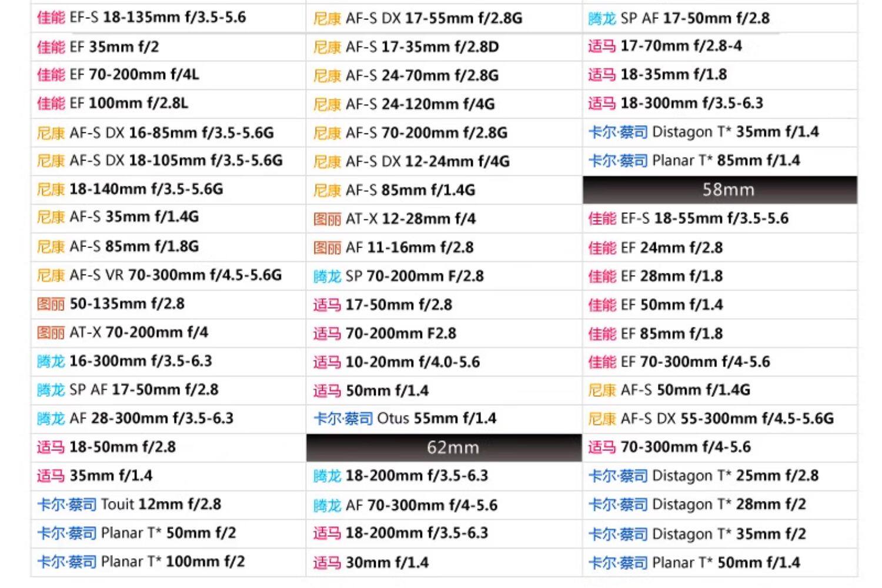
Task: Select 图丽 AT-X 12-28mm f/4 lens
Action: click(x=444, y=218)
